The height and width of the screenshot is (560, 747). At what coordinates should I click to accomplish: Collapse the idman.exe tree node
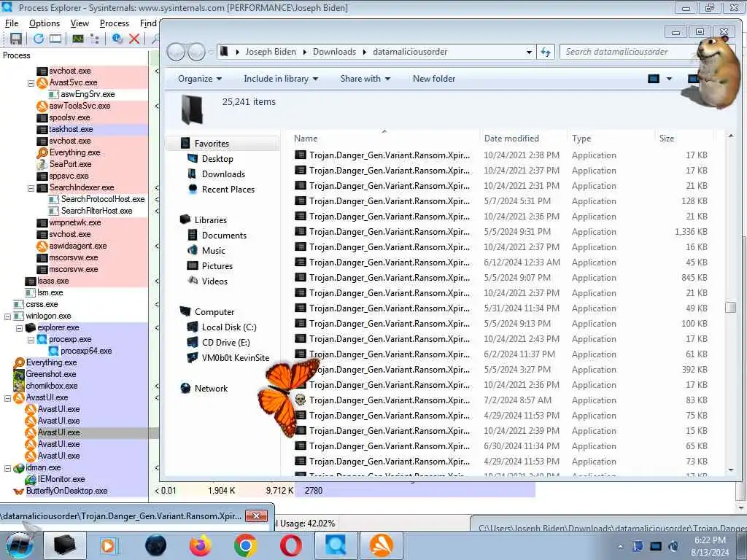(x=7, y=468)
